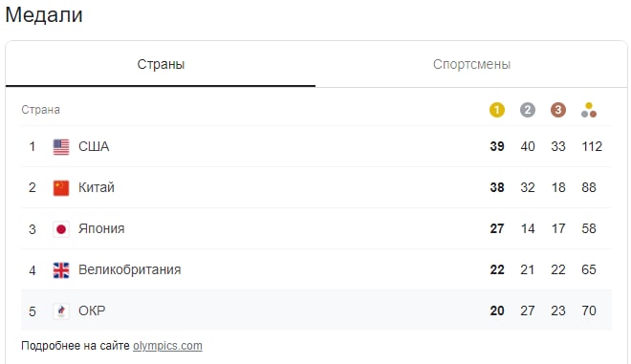Viewport: 631px width, 364px height.
Task: Click the USA total of 112 medals
Action: coord(592,146)
